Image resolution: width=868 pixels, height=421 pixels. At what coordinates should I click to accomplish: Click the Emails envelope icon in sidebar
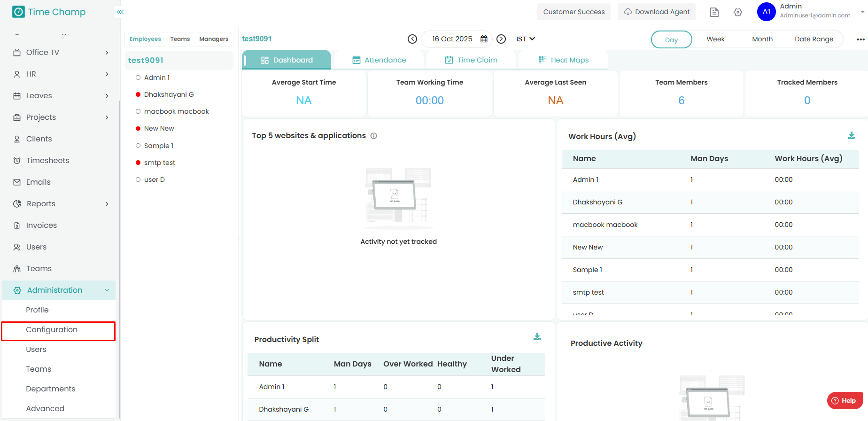click(17, 182)
